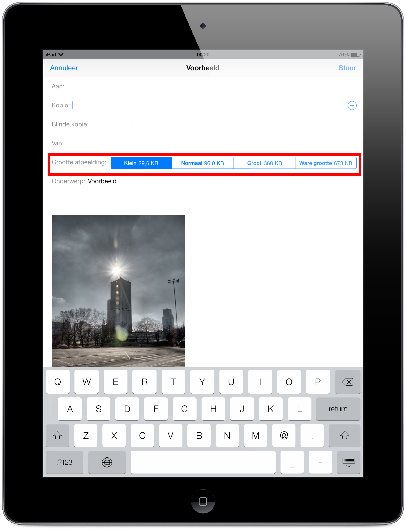Tap the @ key

pyautogui.click(x=284, y=435)
